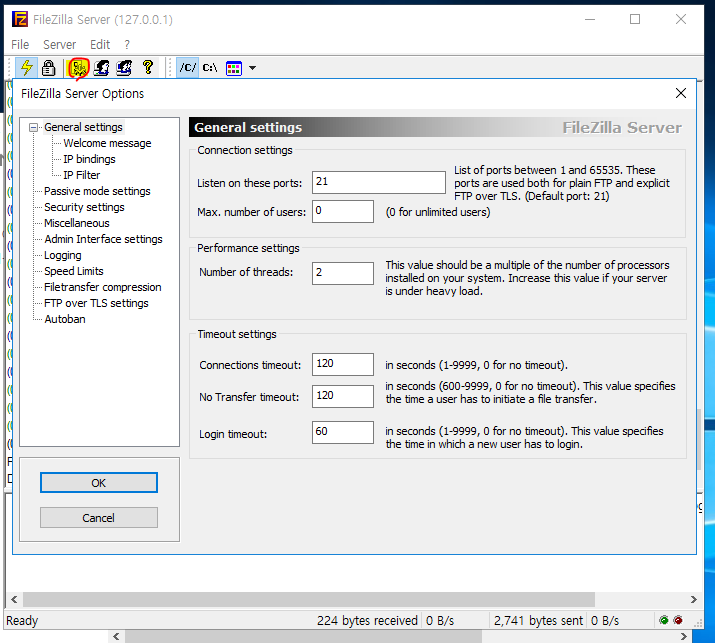Open Admin Interface settings page
The image size is (715, 643).
tap(103, 239)
